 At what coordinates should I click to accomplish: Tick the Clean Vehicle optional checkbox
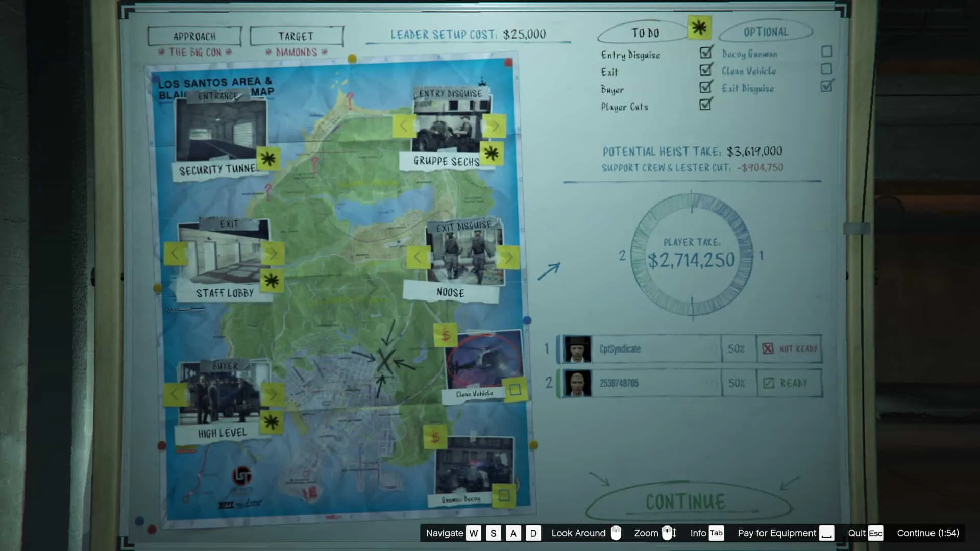(x=826, y=69)
